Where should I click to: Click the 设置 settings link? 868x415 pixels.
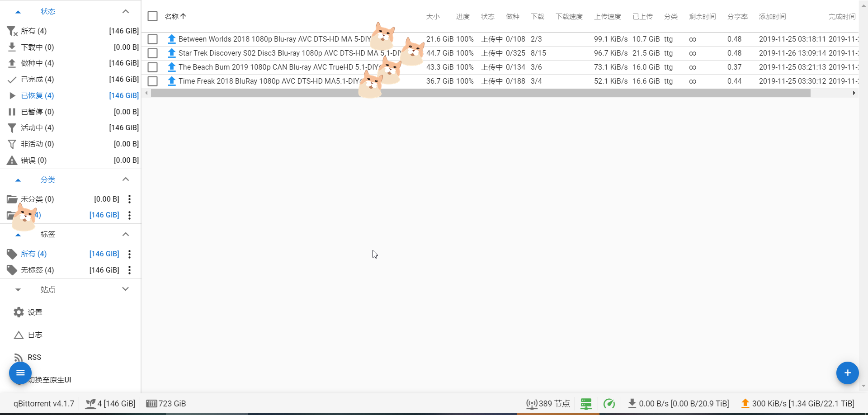pyautogui.click(x=35, y=312)
